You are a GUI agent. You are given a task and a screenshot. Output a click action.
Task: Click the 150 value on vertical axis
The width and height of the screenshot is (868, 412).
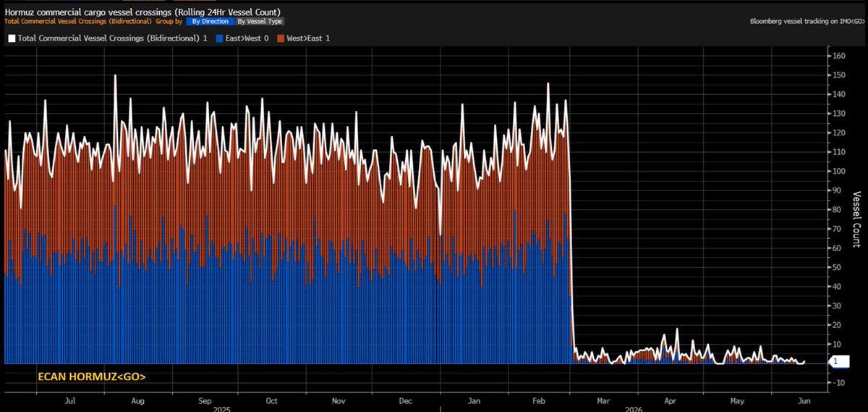click(838, 75)
